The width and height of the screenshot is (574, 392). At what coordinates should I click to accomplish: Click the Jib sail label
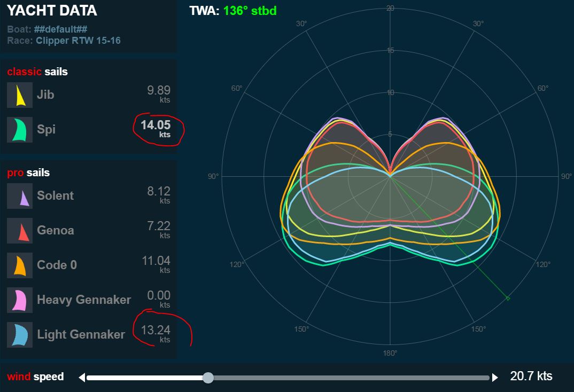click(x=45, y=95)
